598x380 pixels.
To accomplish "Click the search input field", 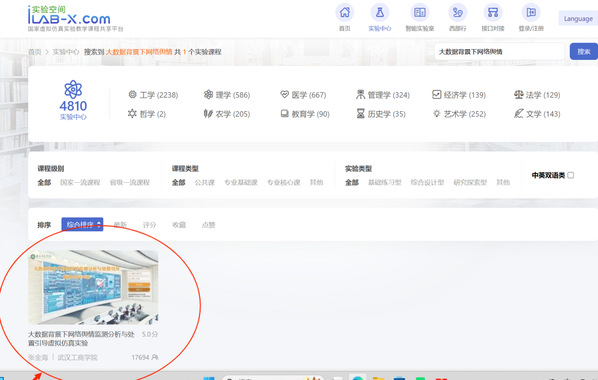I will [x=499, y=52].
